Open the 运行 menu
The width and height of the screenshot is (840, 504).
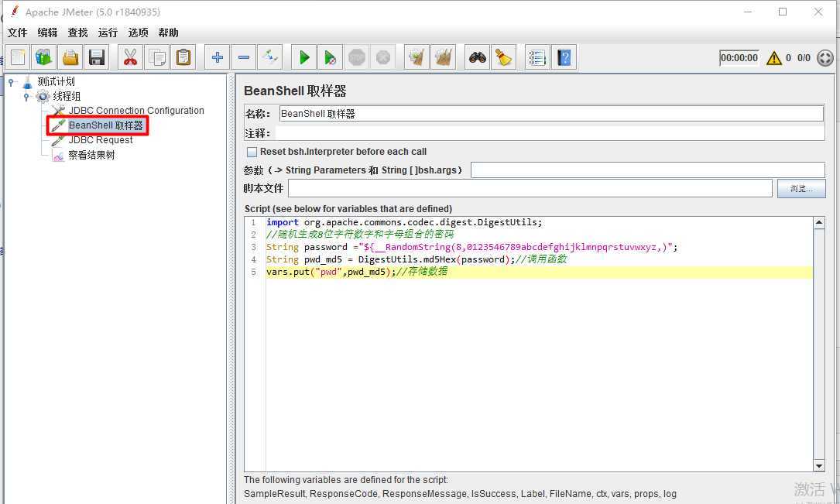click(108, 33)
